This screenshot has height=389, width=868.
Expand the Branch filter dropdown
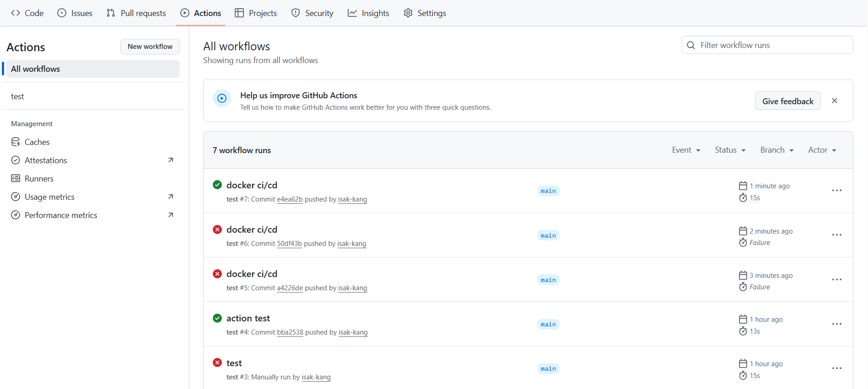(x=777, y=150)
